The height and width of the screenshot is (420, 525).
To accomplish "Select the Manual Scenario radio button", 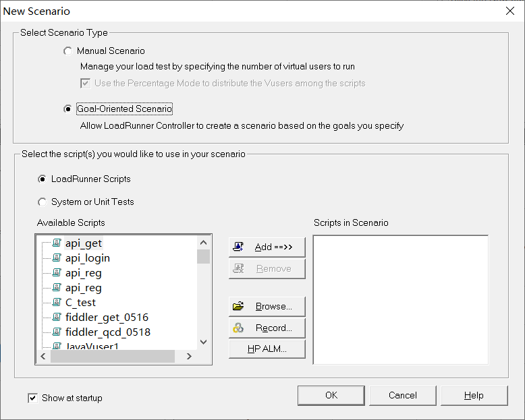I will click(x=67, y=51).
